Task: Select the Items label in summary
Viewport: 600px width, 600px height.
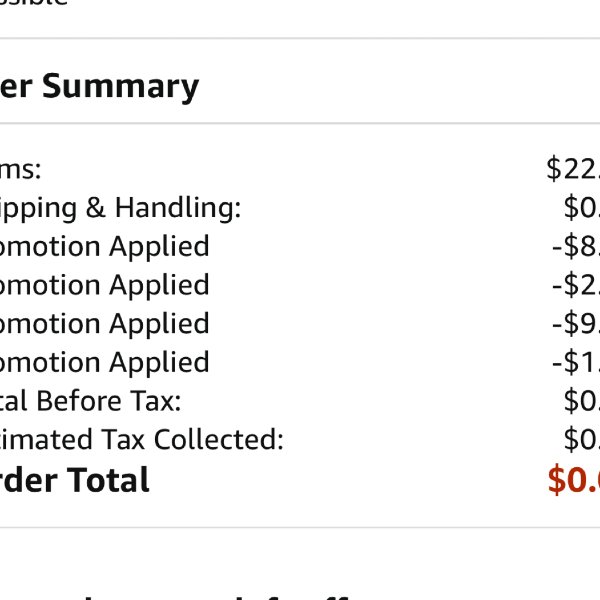Action: click(20, 170)
